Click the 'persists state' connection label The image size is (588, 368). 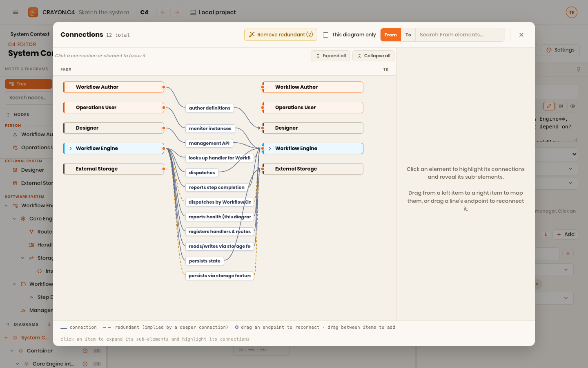click(205, 261)
